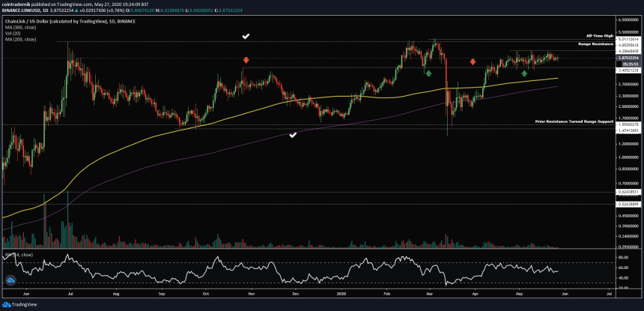The width and height of the screenshot is (644, 311).
Task: Click the red down arrow near November
Action: point(246,59)
